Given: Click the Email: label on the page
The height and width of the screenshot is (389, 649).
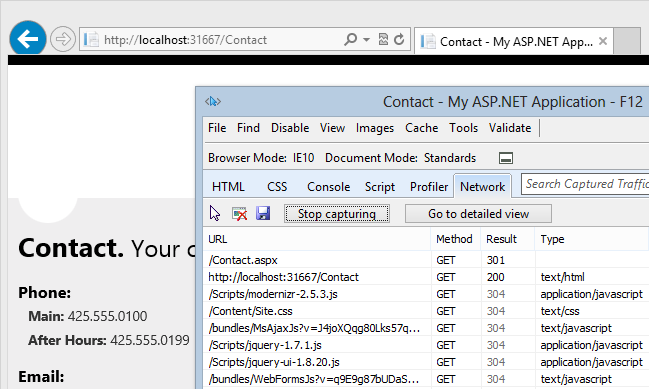Looking at the screenshot, I should click(x=41, y=377).
